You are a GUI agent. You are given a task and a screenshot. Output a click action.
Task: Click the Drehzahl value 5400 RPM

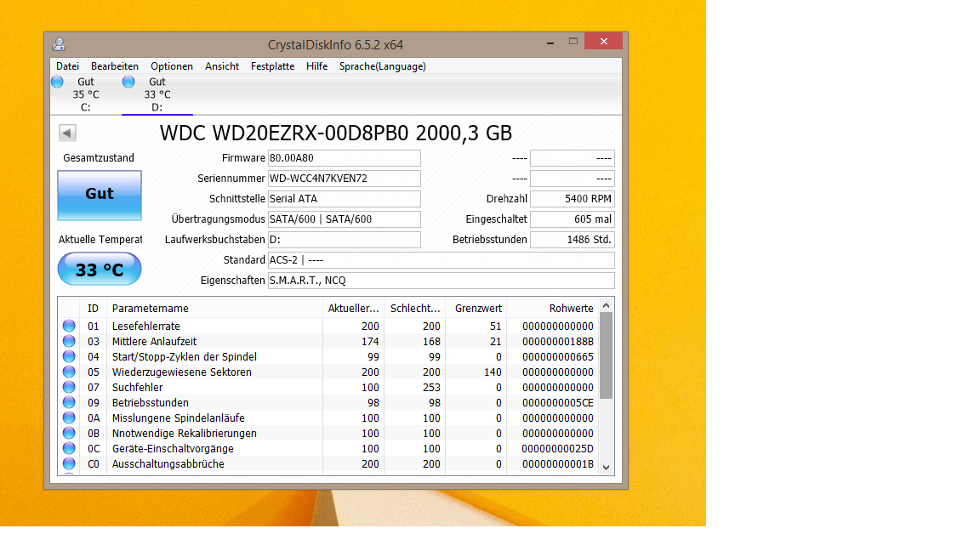point(573,199)
